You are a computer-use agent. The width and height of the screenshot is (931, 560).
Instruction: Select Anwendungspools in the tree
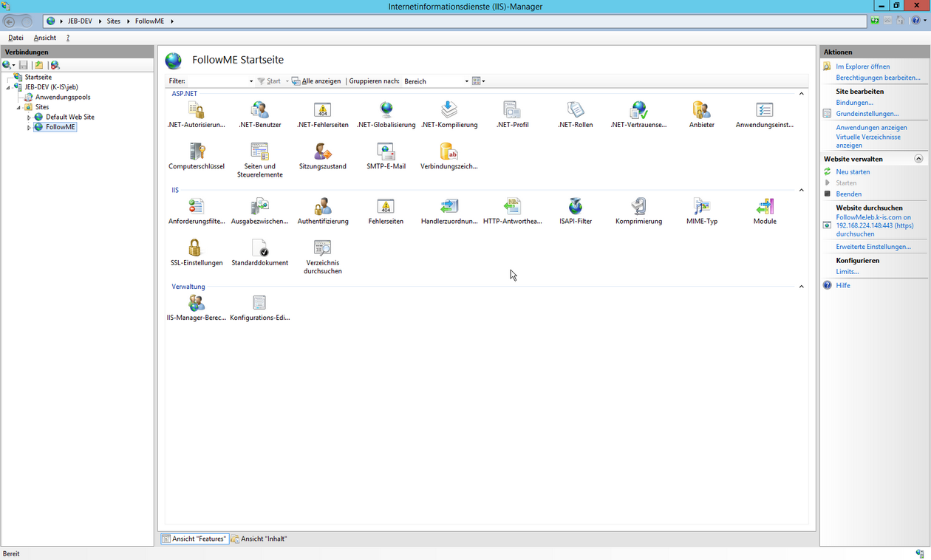(x=63, y=98)
